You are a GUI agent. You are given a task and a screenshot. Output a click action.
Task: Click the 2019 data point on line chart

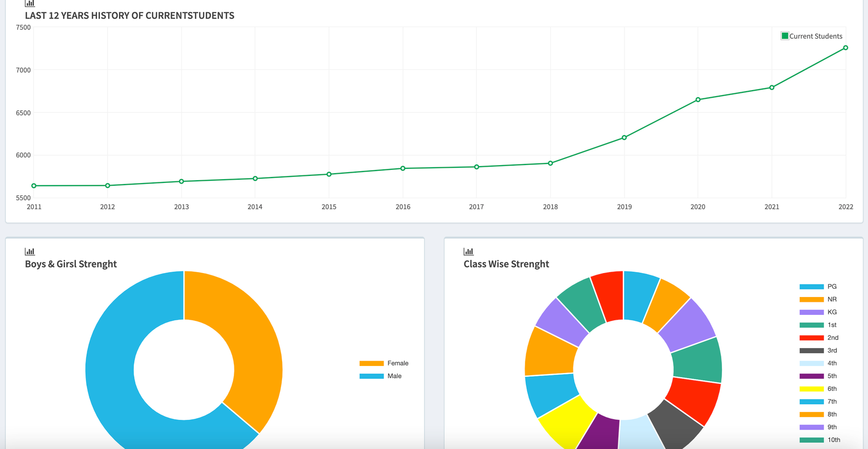tap(624, 137)
